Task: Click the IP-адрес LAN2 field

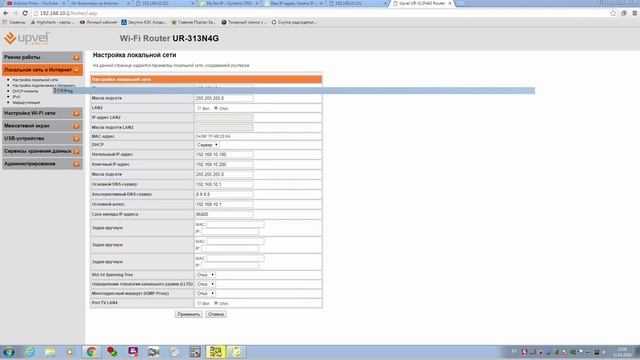Action: (x=224, y=118)
